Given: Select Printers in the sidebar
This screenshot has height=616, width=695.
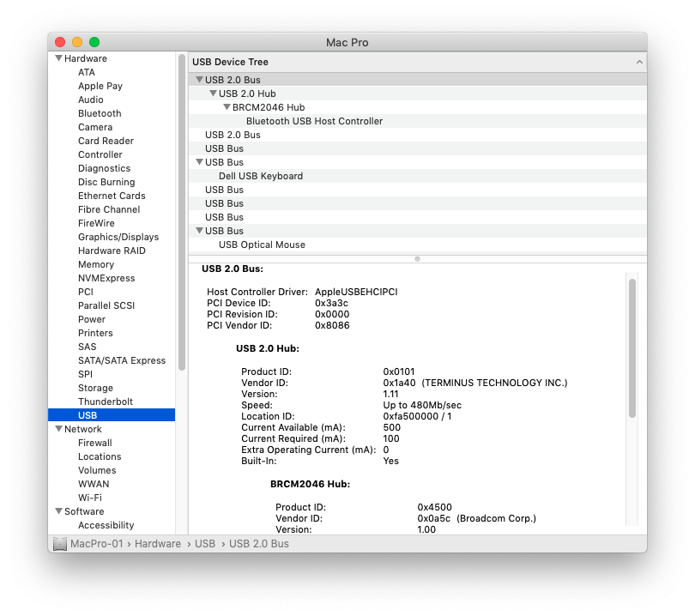Looking at the screenshot, I should (x=95, y=333).
